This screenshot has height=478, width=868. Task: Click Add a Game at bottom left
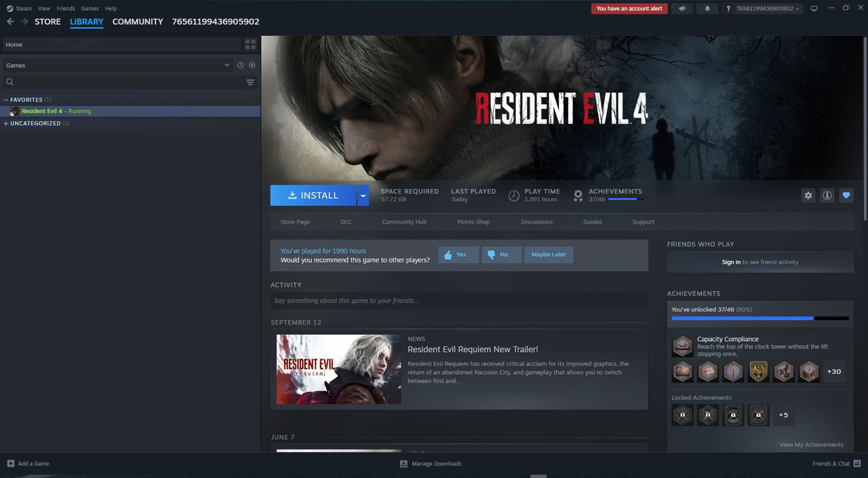[28, 464]
